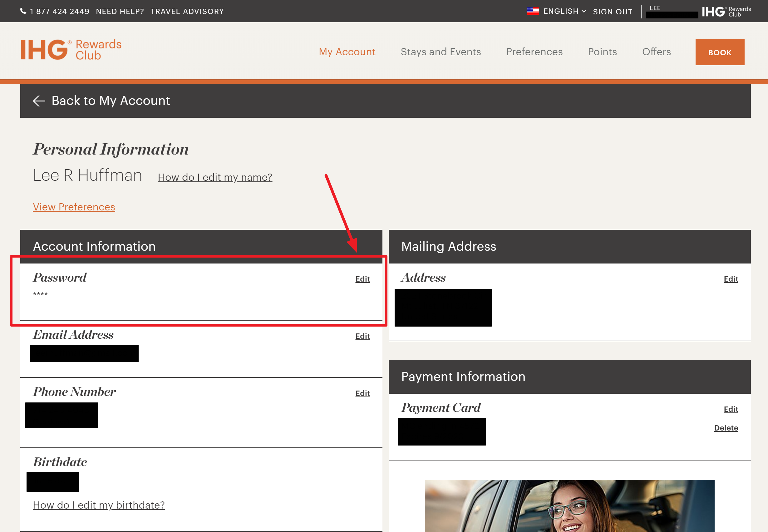768x532 pixels.
Task: Expand the Points section dropdown
Action: click(602, 52)
